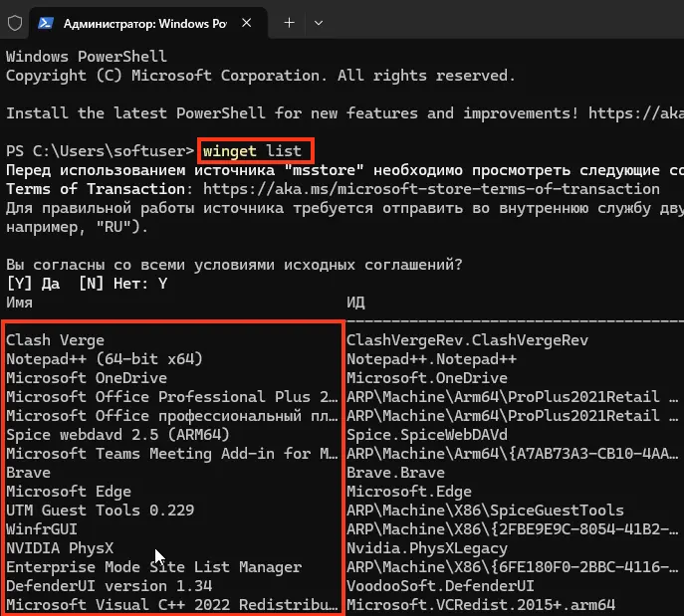This screenshot has height=616, width=684.
Task: Click the Clash Verge row name
Action: (56, 340)
